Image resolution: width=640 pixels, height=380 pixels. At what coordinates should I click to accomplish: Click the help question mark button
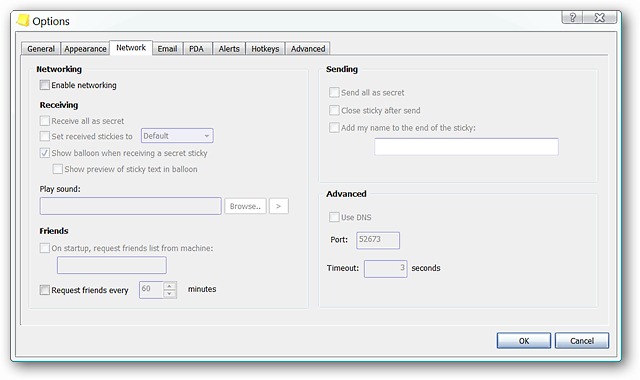click(572, 17)
